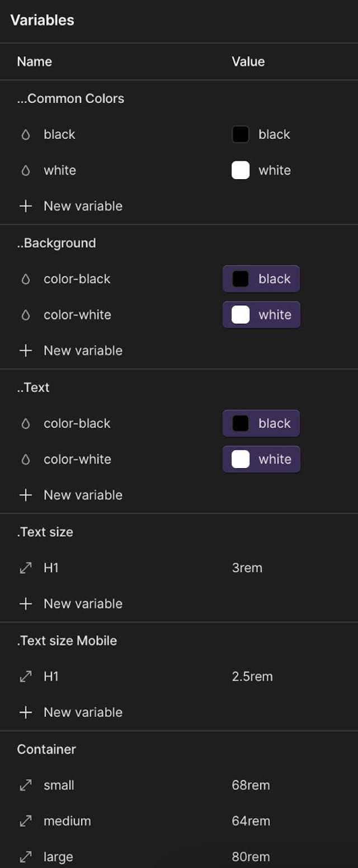Click the resize icon next to Text size H1
This screenshot has width=358, height=868.
(x=26, y=568)
